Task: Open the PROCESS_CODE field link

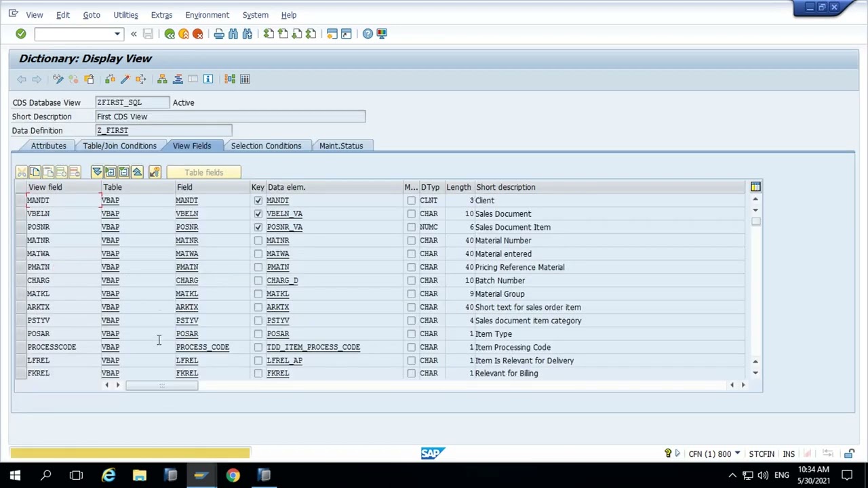Action: [x=202, y=347]
